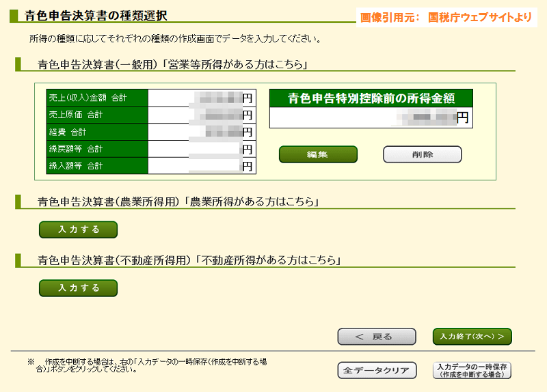
Task: Click the 編集 button
Action: [318, 154]
